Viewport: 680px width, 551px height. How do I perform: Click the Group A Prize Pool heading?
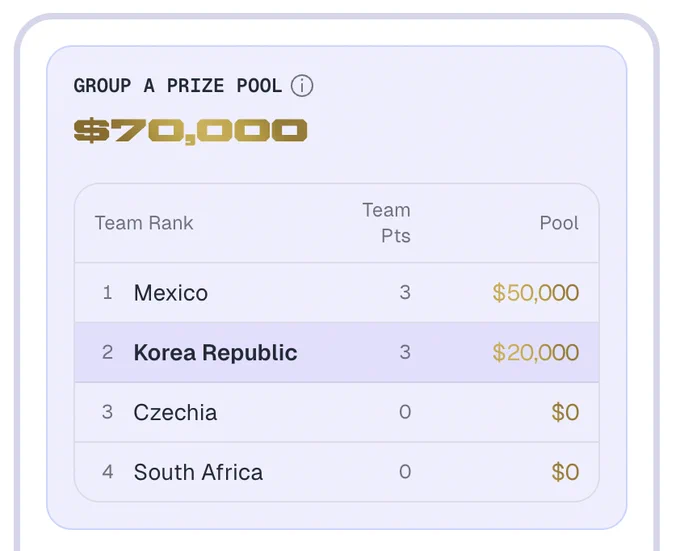(x=178, y=85)
